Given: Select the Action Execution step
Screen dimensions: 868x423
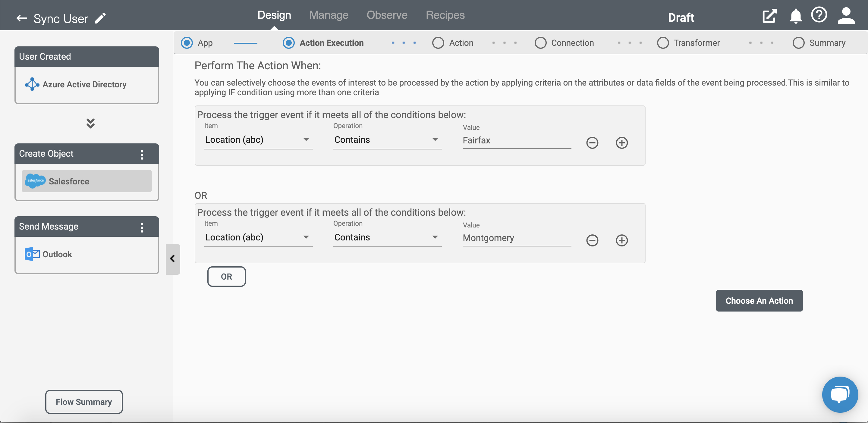Looking at the screenshot, I should [x=289, y=43].
